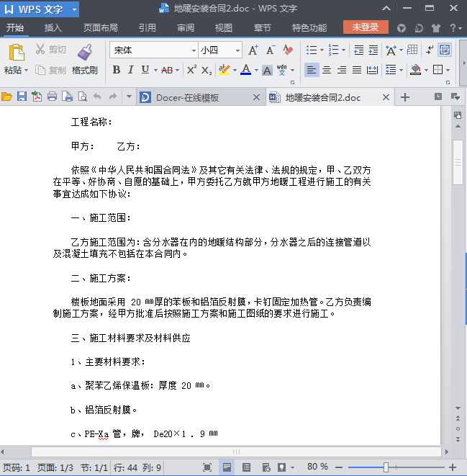The image size is (467, 476).
Task: Export to PDF icon
Action: click(37, 96)
